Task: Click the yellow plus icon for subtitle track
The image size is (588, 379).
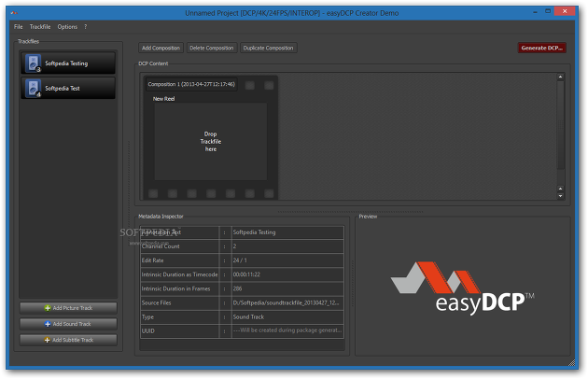Action: click(x=47, y=340)
